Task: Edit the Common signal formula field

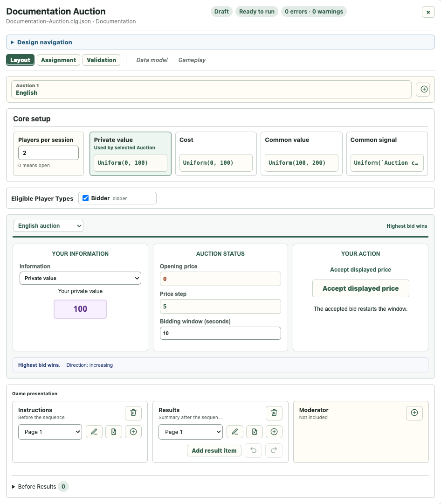Action: [x=387, y=163]
